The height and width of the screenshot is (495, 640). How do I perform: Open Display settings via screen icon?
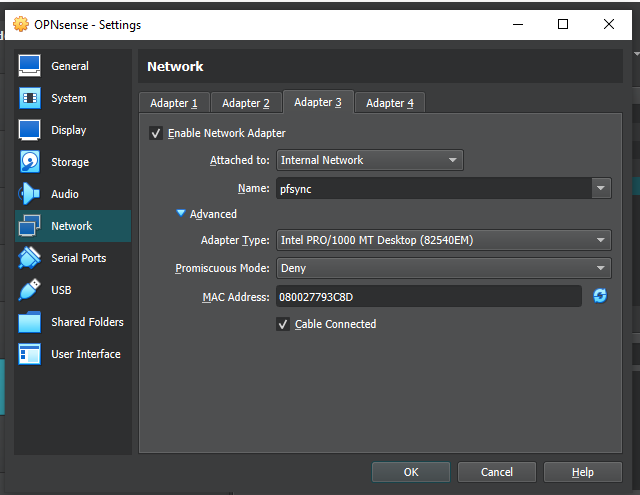[x=29, y=130]
